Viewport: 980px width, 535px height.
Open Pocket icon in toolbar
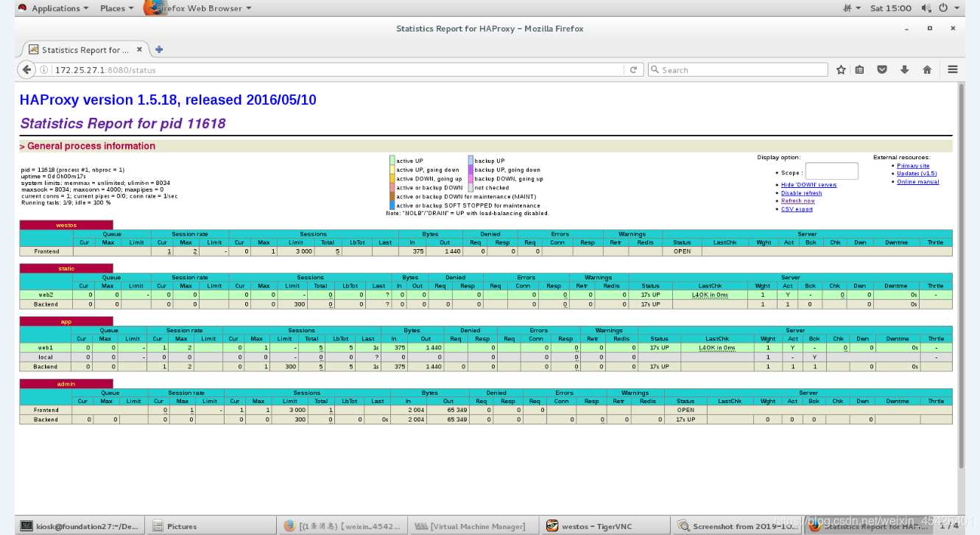882,69
